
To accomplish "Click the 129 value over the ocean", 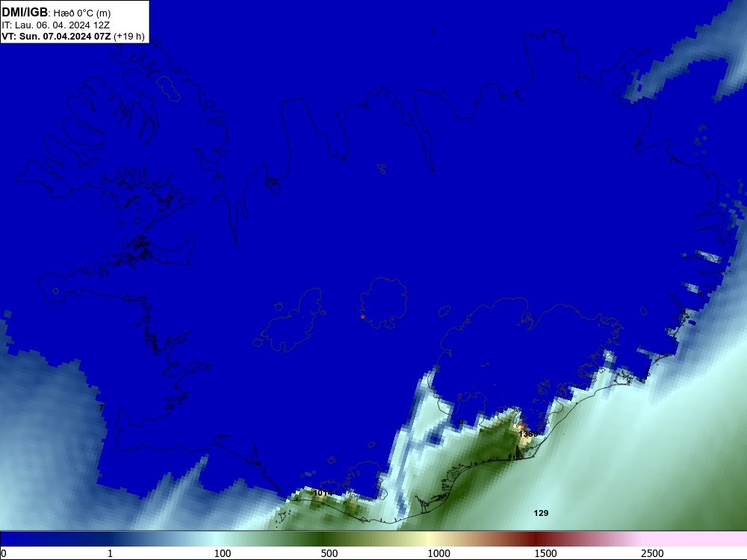I will [x=541, y=513].
